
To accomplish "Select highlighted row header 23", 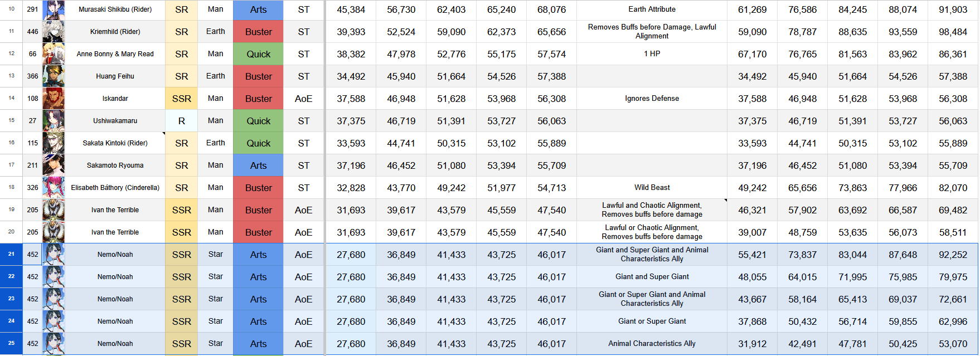I will pyautogui.click(x=11, y=299).
